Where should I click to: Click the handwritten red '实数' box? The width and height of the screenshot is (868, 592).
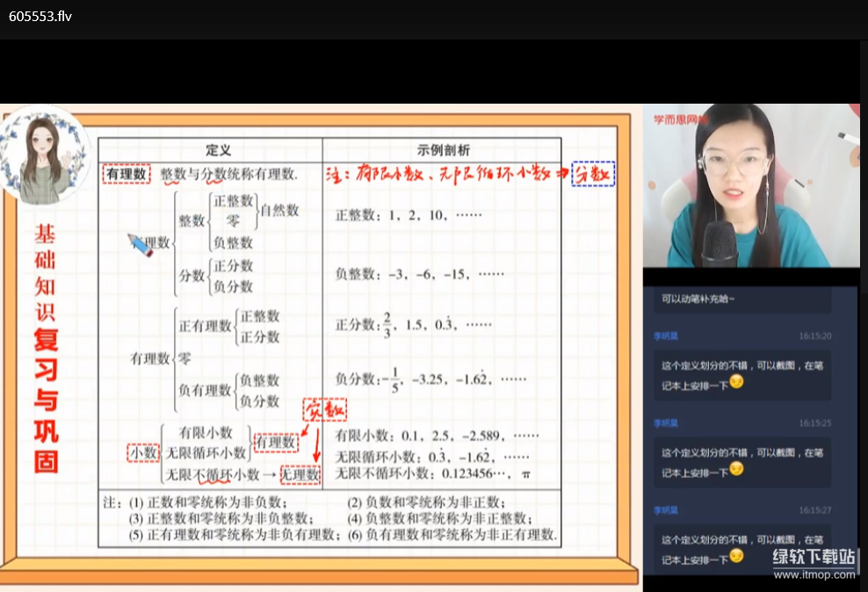point(325,410)
